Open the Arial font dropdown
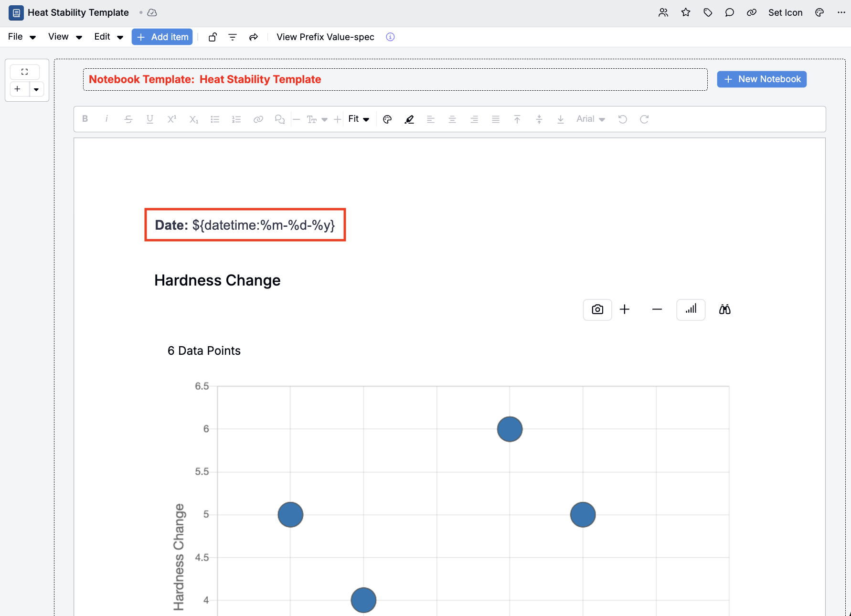Screen dimensions: 851x616 click(590, 119)
